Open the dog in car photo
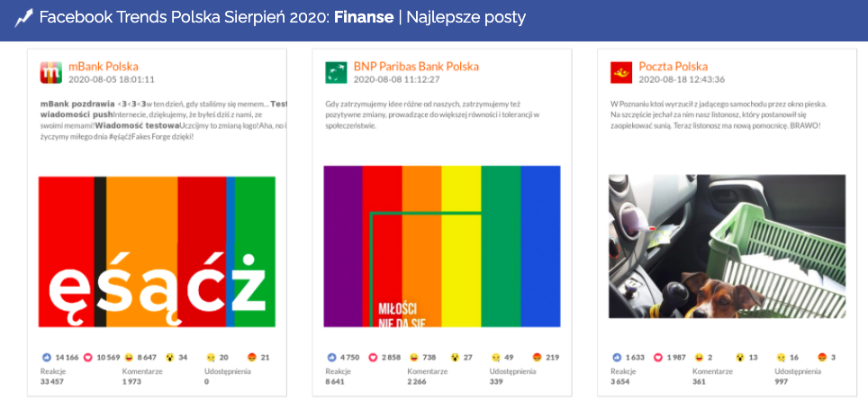This screenshot has width=868, height=411. coord(728,246)
